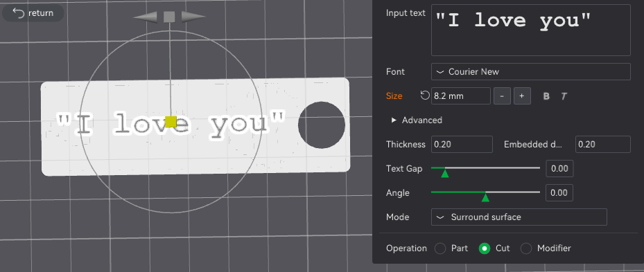Image resolution: width=644 pixels, height=272 pixels.
Task: Click the Embedded depth value field
Action: click(x=603, y=145)
